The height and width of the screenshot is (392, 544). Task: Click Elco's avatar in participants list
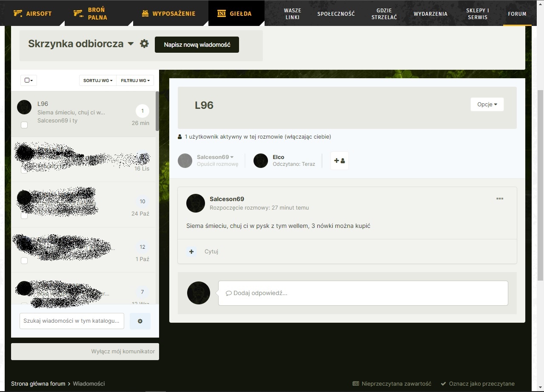tap(261, 161)
